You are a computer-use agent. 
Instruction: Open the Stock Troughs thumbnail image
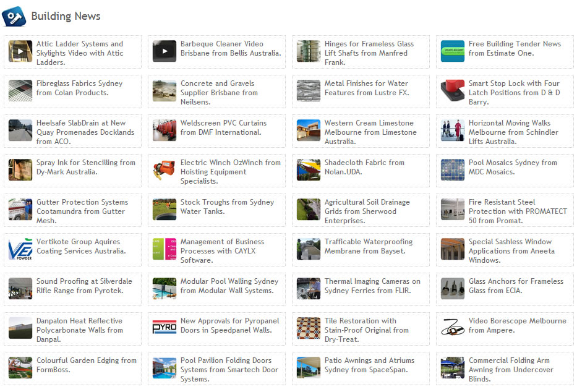pos(165,209)
